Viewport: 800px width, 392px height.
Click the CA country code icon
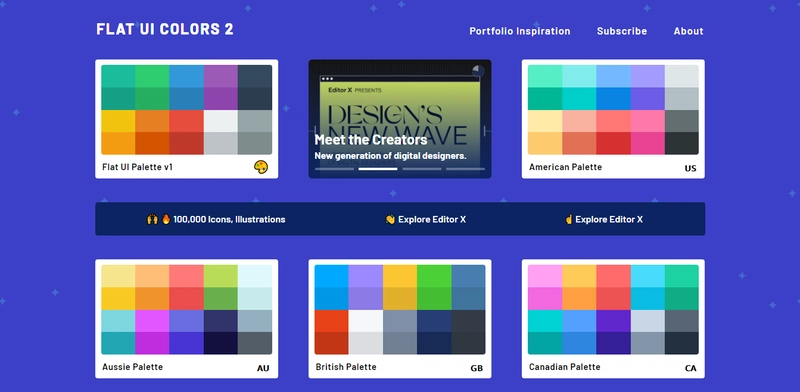point(690,369)
